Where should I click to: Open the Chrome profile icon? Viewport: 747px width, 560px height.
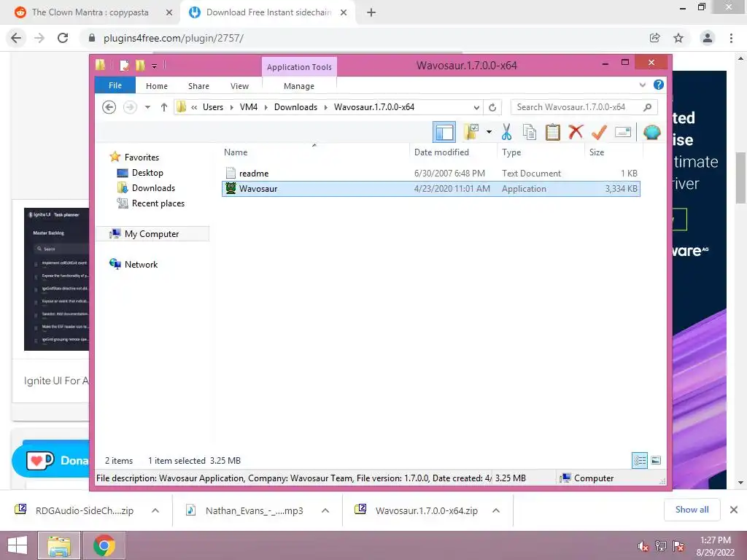click(x=708, y=38)
